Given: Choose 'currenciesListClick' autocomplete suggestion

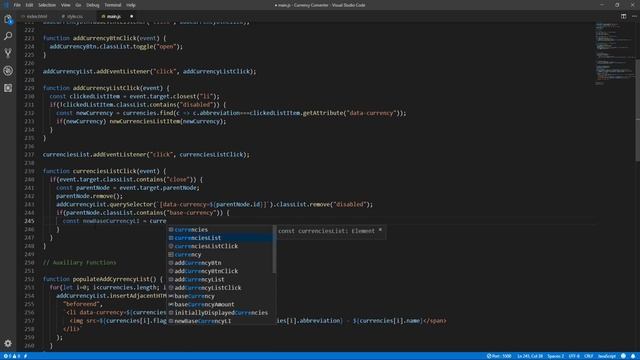Looking at the screenshot, I should (220, 246).
